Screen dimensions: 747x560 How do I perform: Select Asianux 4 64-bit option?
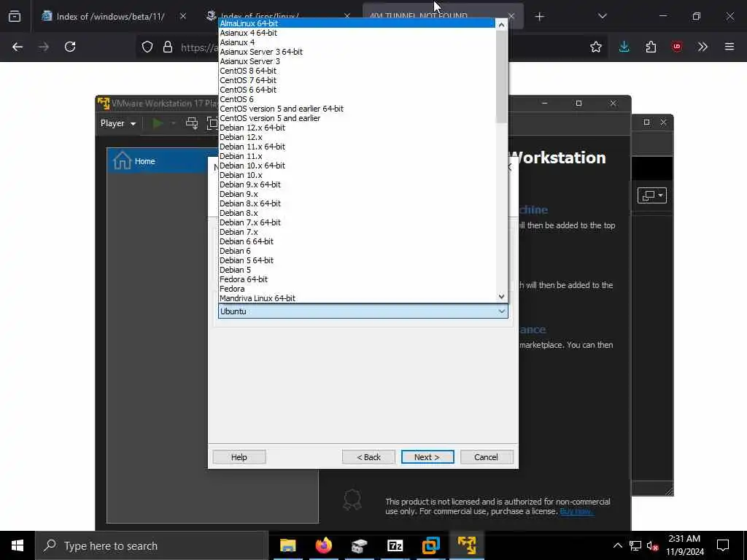pos(357,33)
